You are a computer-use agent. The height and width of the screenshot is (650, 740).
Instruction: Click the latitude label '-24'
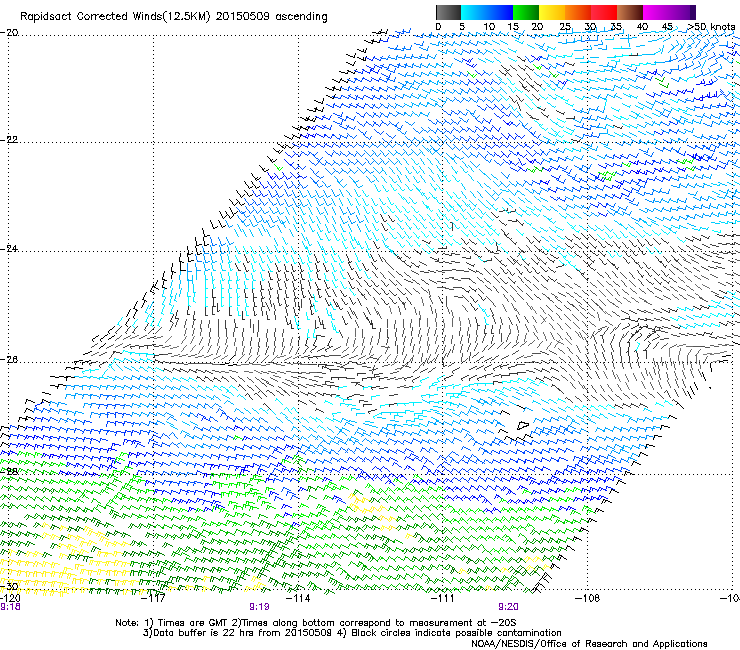[x=9, y=248]
